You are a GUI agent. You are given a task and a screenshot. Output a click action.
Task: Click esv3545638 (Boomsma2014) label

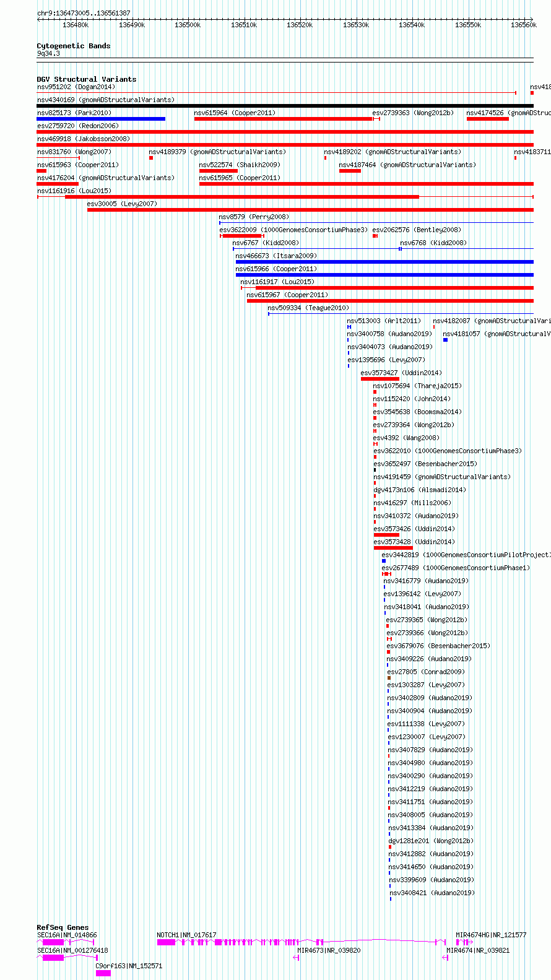click(x=417, y=412)
